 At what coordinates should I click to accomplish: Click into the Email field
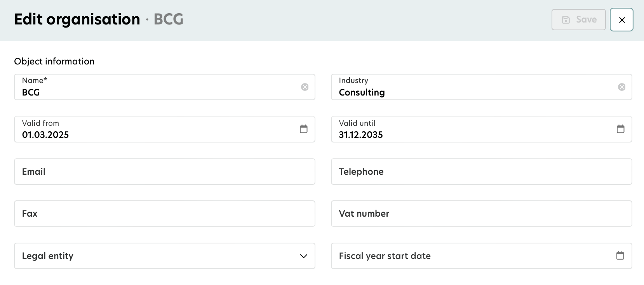pyautogui.click(x=164, y=172)
